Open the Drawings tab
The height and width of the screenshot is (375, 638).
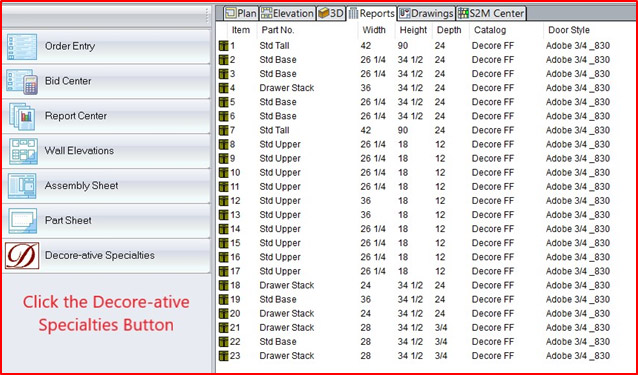pos(426,13)
